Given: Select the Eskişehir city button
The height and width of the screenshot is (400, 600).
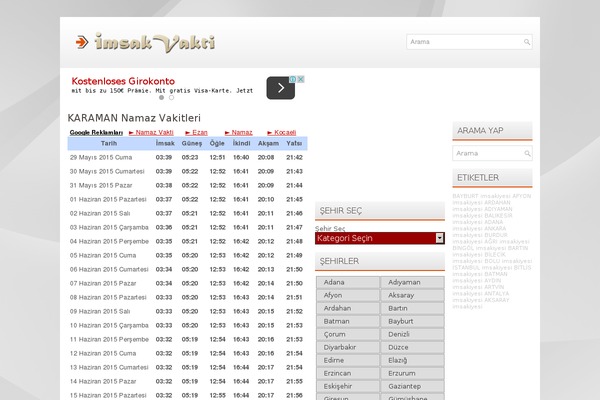Looking at the screenshot, I should pyautogui.click(x=348, y=387).
